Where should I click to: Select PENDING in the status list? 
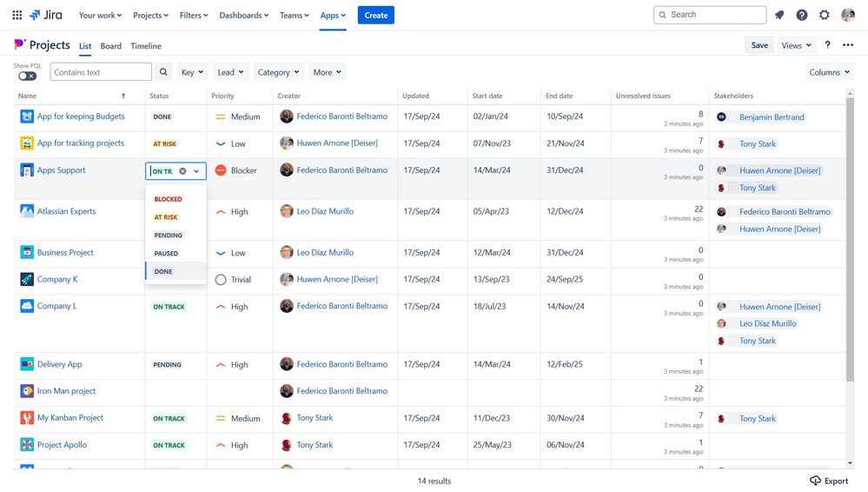point(169,235)
